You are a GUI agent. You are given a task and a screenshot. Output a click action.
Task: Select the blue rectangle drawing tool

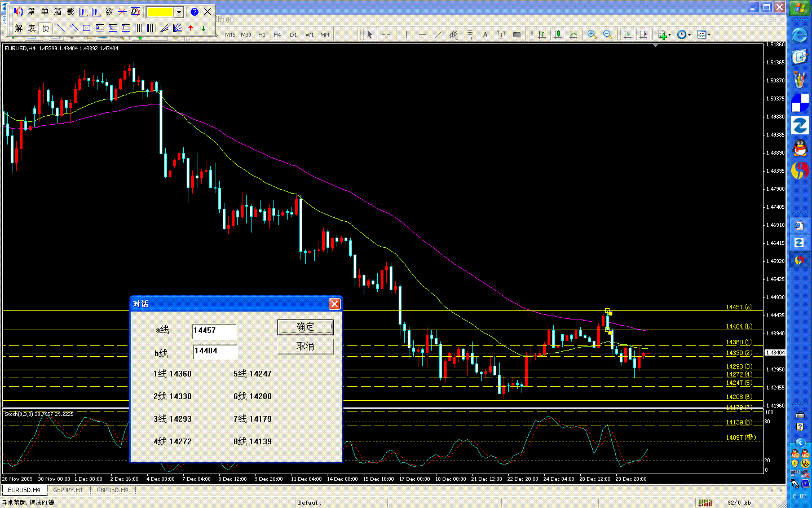87,28
